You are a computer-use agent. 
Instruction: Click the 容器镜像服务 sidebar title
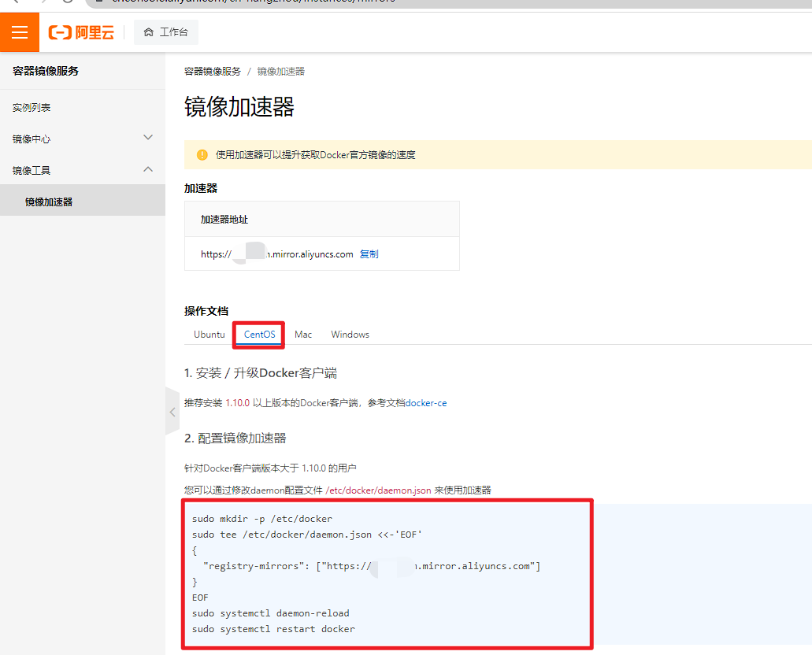pos(46,71)
